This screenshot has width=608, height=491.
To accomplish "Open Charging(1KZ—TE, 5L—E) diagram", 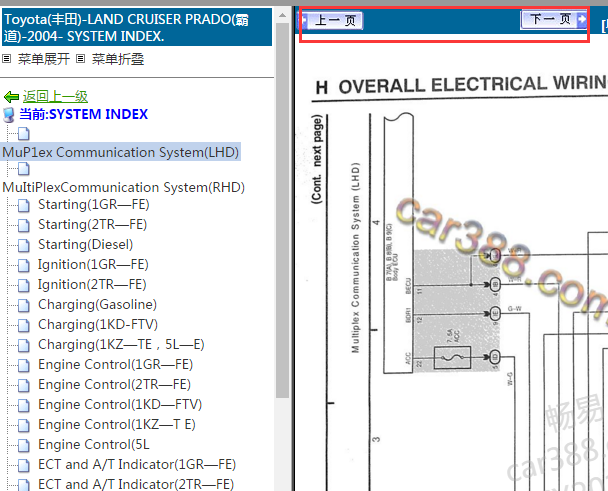I will pyautogui.click(x=121, y=344).
